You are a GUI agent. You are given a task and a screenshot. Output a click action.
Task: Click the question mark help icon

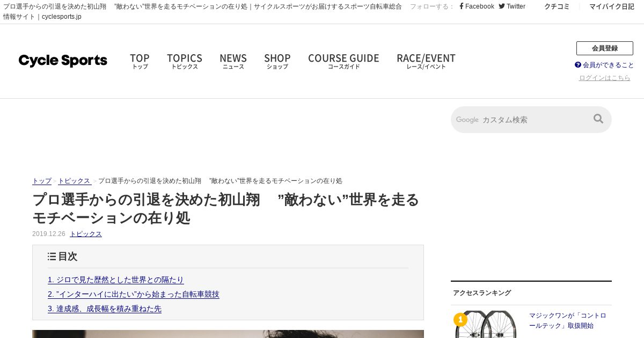tap(578, 65)
